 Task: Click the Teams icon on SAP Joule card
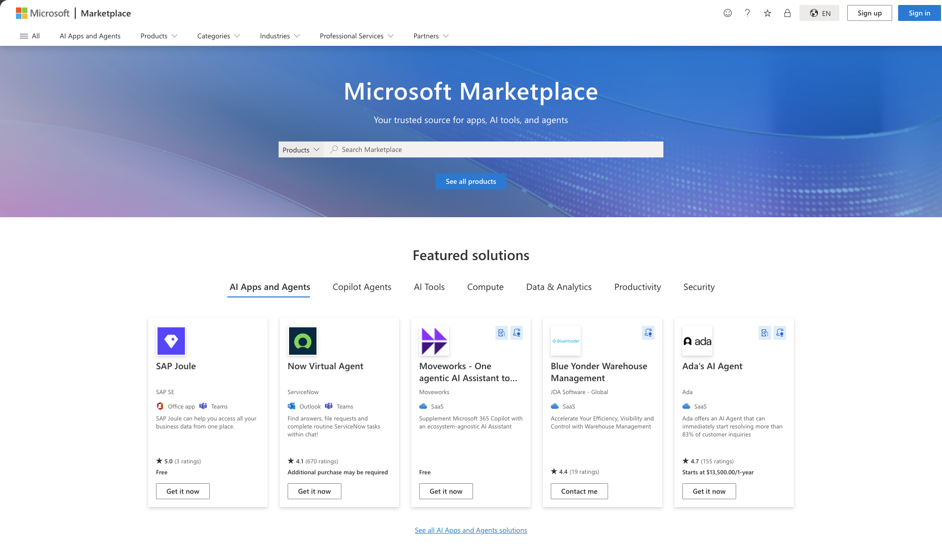coord(203,406)
